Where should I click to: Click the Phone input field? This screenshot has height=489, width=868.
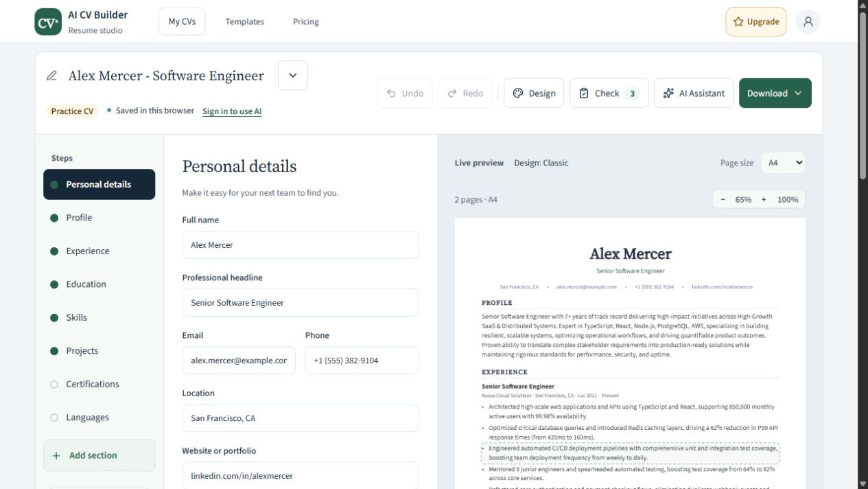362,361
